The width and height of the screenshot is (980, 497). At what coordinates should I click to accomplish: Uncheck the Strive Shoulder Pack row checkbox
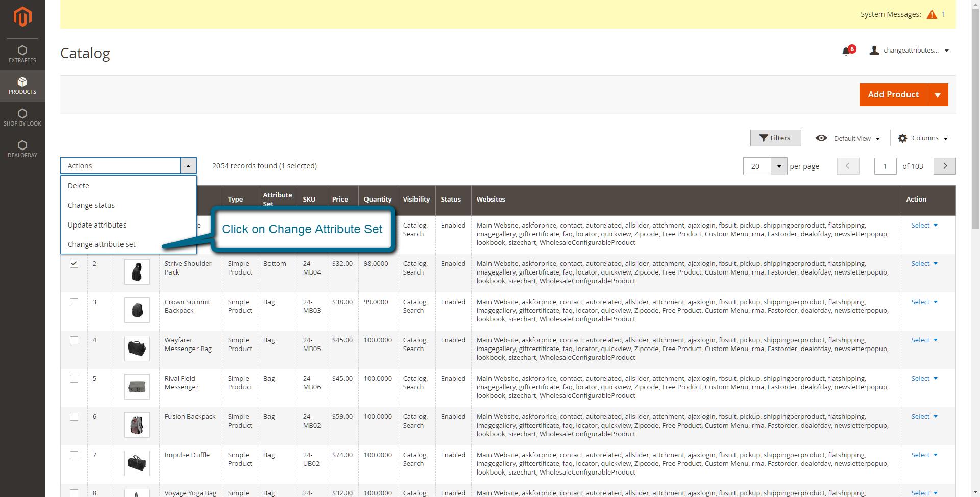click(x=74, y=264)
